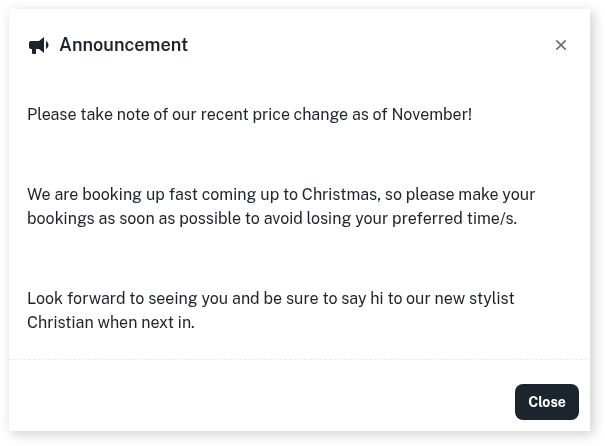The width and height of the screenshot is (605, 446).
Task: Click the new stylist paragraph
Action: [270, 310]
